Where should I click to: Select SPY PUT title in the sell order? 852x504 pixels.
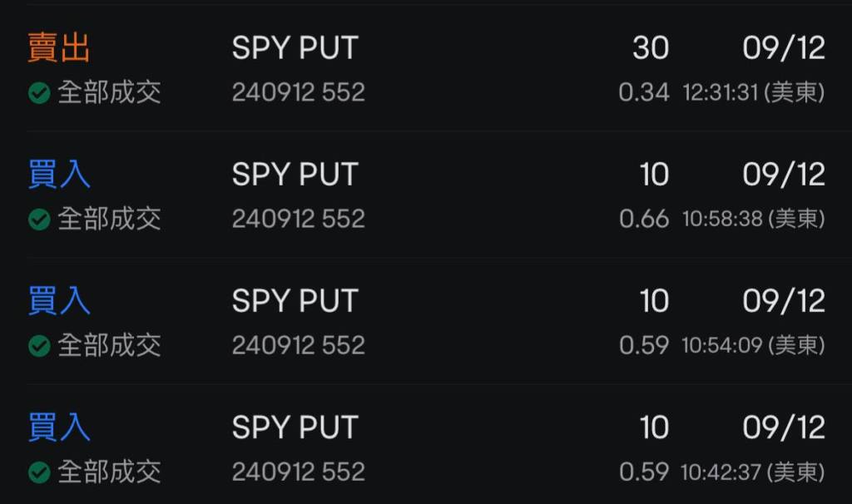[295, 48]
